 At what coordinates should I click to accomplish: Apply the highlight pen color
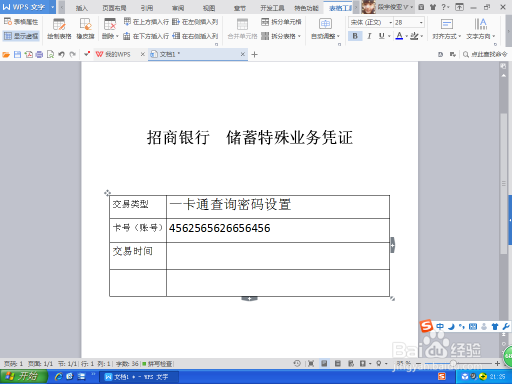(x=414, y=36)
